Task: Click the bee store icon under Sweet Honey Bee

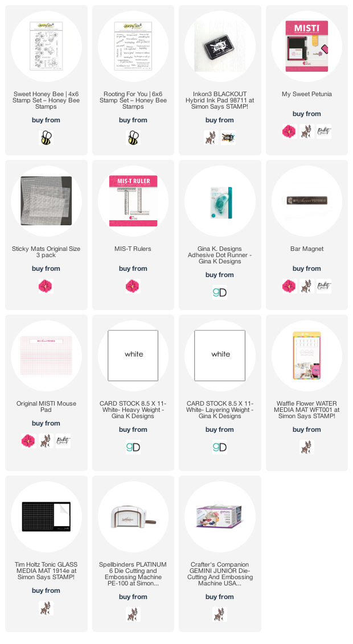Action: 46,138
